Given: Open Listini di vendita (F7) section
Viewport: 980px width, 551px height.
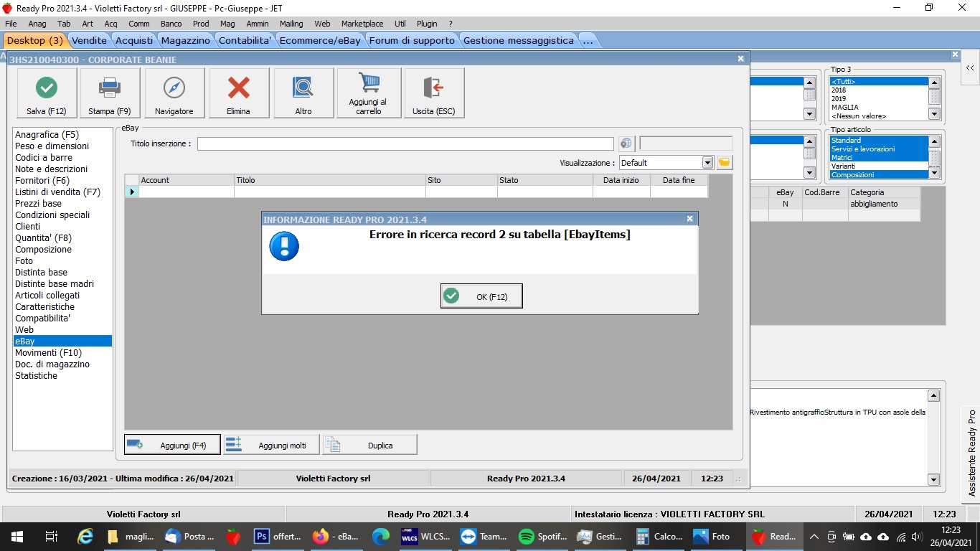Looking at the screenshot, I should 58,192.
